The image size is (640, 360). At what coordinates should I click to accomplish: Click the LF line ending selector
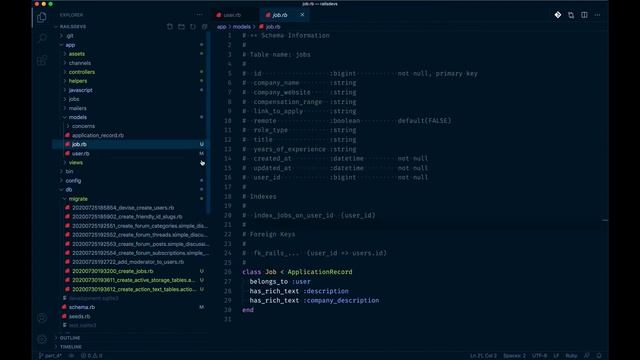click(x=556, y=356)
